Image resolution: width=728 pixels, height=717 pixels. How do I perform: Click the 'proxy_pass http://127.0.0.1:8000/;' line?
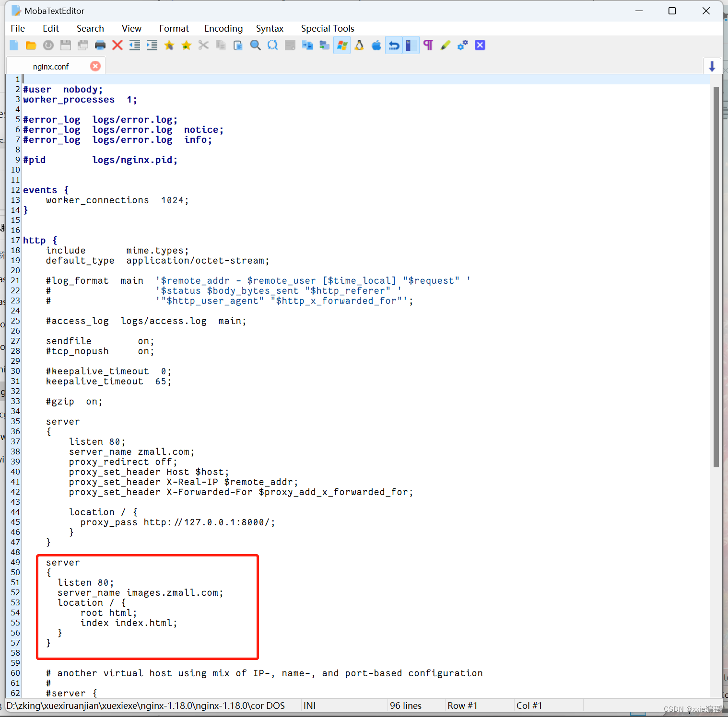178,522
